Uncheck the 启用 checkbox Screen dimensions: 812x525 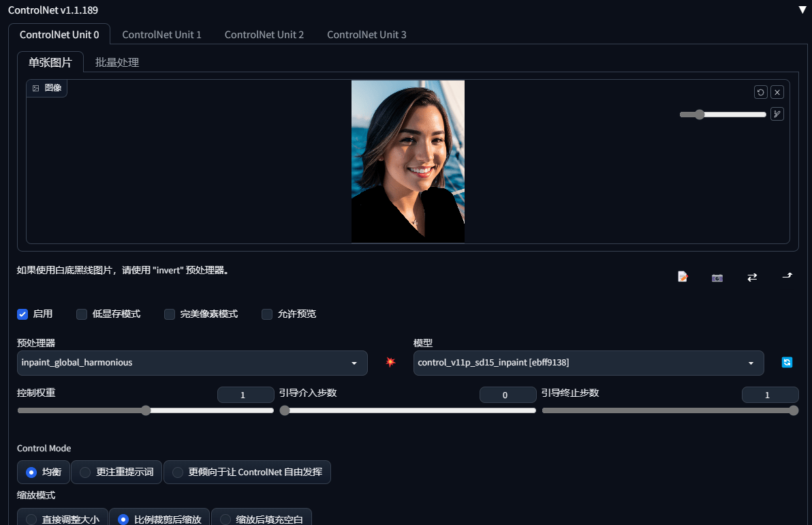pos(22,314)
